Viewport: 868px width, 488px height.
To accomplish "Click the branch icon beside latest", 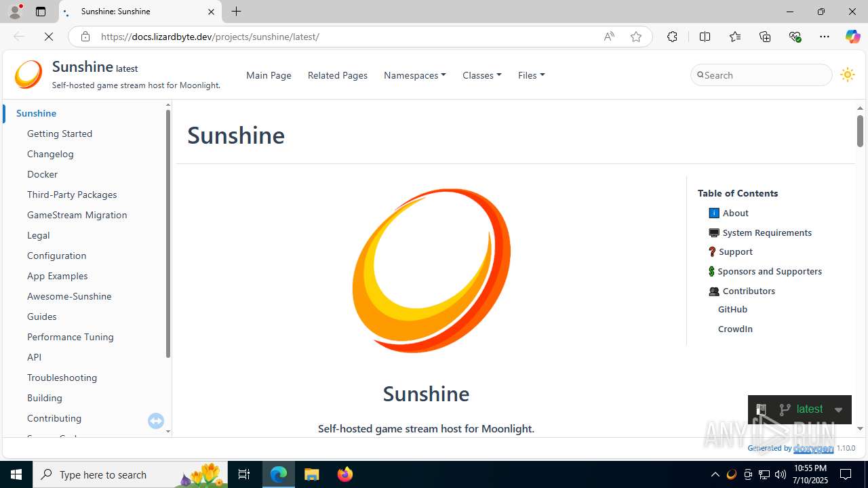I will tap(785, 409).
